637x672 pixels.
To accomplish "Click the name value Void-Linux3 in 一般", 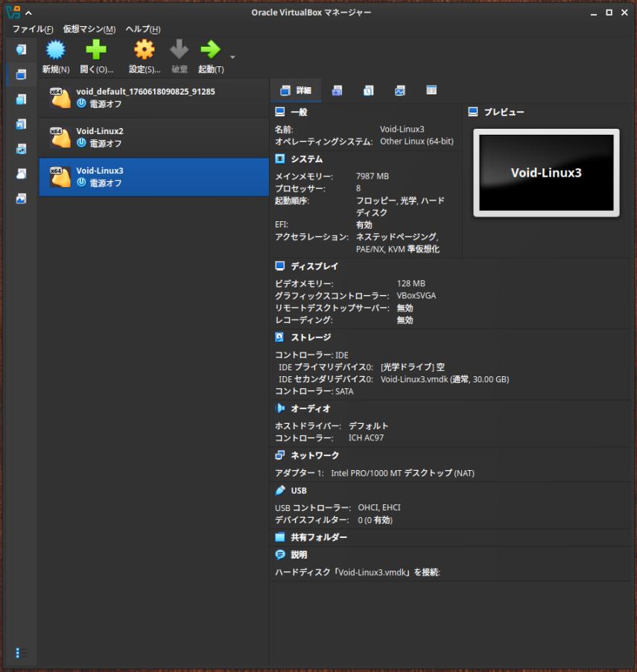I will coord(402,129).
